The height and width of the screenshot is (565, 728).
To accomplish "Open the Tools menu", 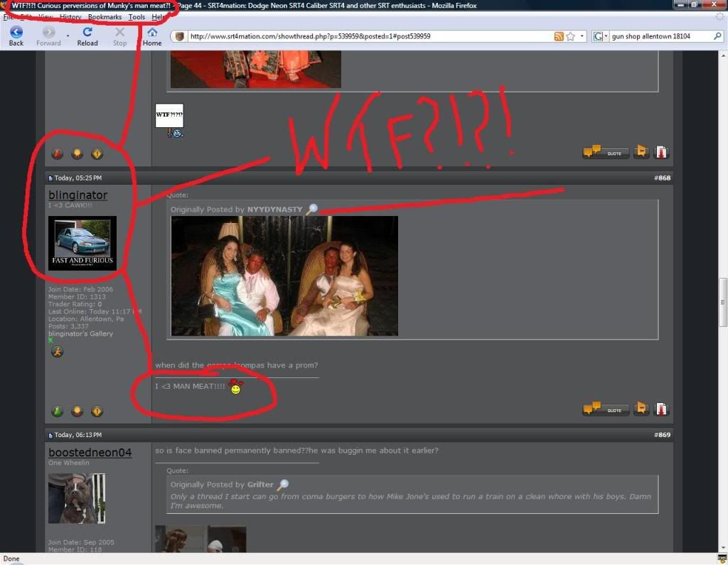I will 136,17.
